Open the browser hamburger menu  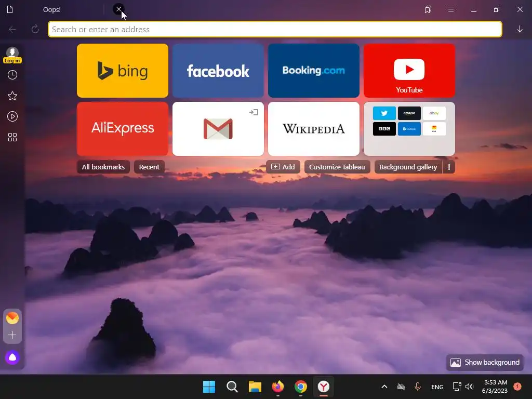pos(451,9)
